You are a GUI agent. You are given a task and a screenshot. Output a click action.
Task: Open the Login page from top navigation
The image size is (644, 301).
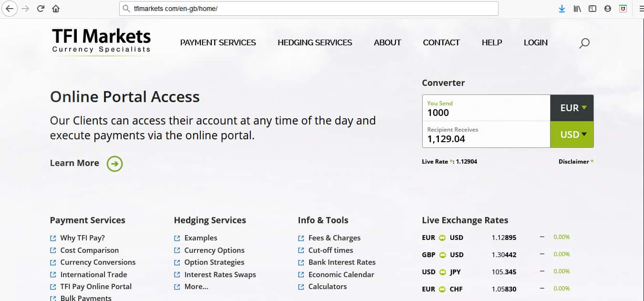pos(535,42)
